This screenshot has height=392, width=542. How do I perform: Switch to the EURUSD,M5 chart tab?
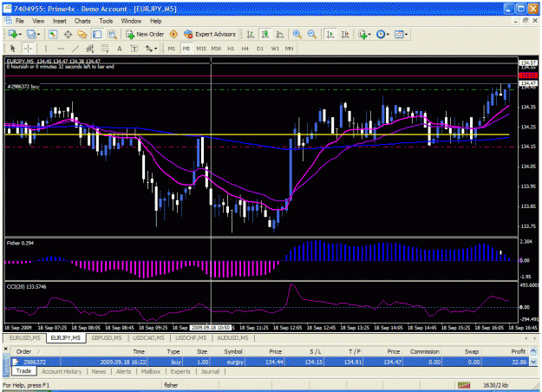[x=24, y=337]
